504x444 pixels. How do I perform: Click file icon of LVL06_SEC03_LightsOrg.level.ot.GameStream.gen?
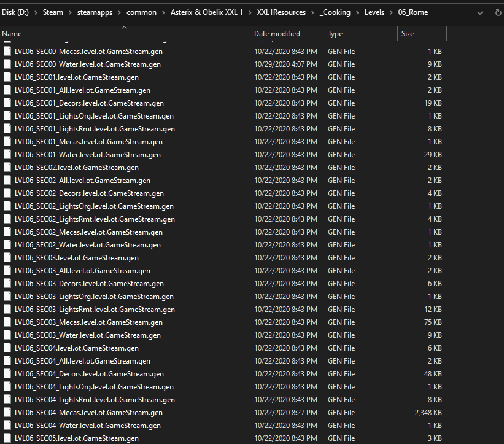click(x=7, y=297)
